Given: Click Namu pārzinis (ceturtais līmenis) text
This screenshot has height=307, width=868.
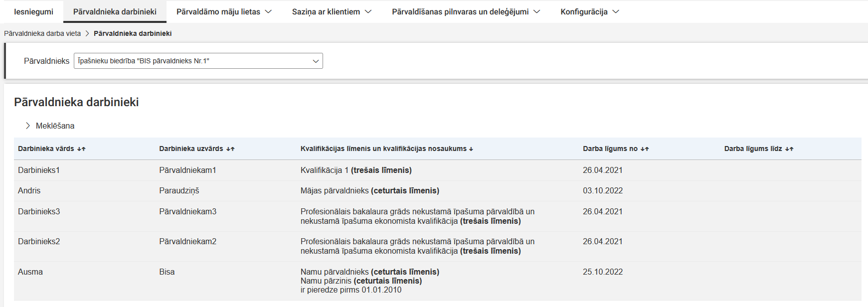Looking at the screenshot, I should pyautogui.click(x=361, y=281).
